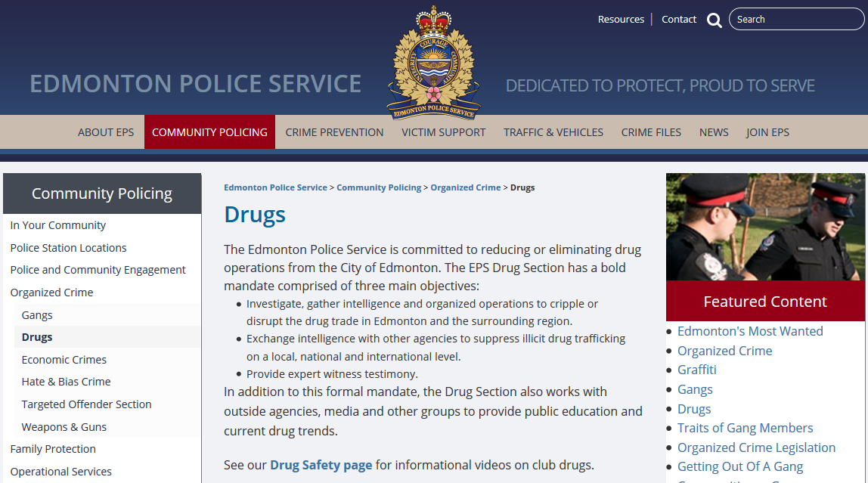Open the Traffic & Vehicles menu
The image size is (868, 483).
click(553, 132)
